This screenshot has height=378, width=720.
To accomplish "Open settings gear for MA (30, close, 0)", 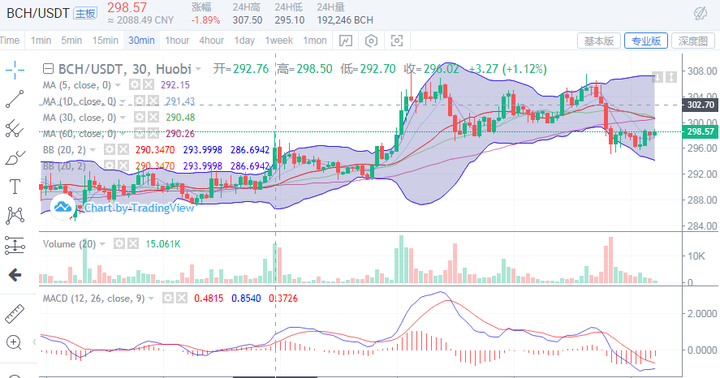I will (x=139, y=118).
